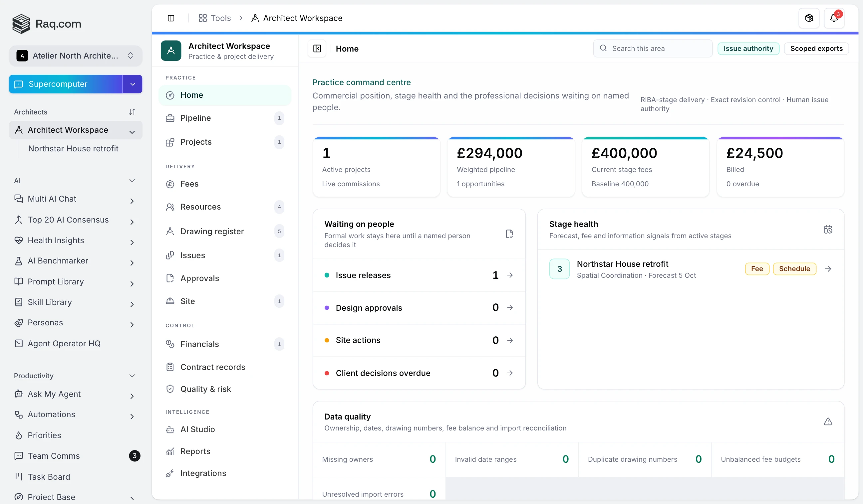863x504 pixels.
Task: Open Resources in Delivery section
Action: [225, 207]
